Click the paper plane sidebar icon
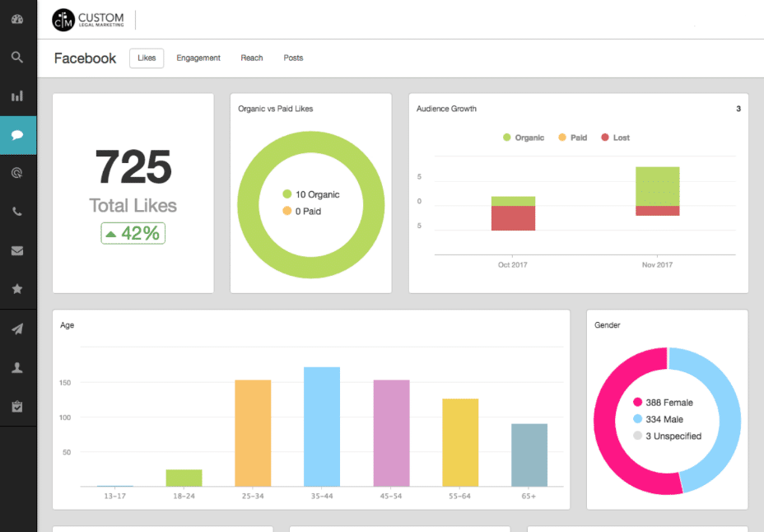The image size is (764, 532). (17, 329)
